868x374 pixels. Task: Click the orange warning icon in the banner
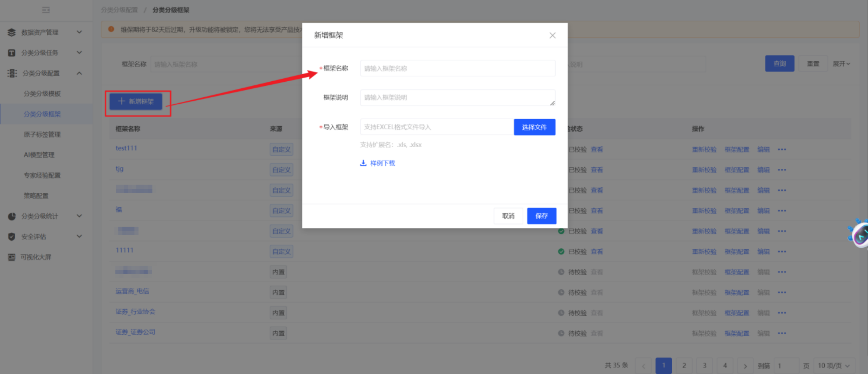pos(111,29)
